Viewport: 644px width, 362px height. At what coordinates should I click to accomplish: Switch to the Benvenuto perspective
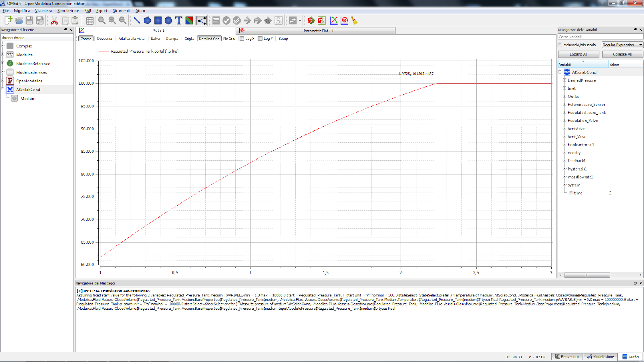[567, 357]
